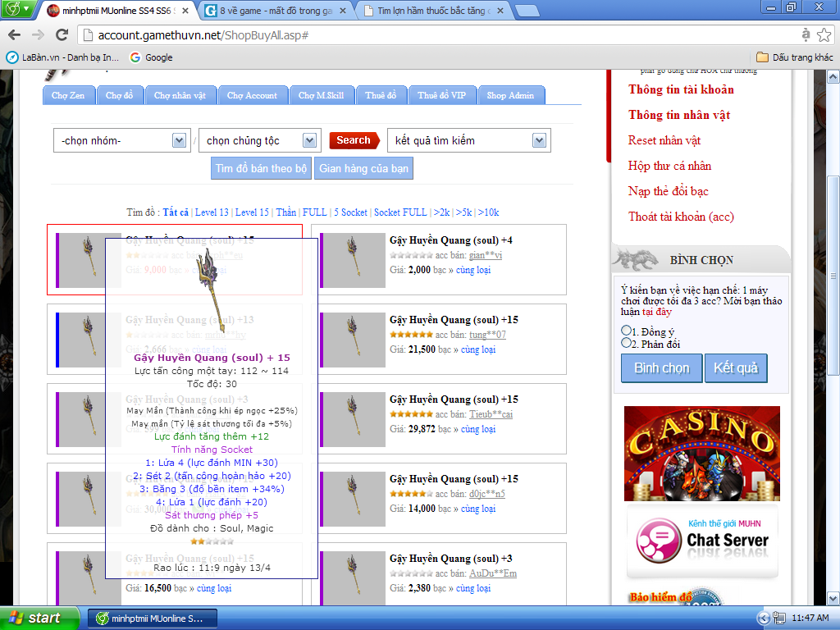
Task: Switch to the Chợ đồ tab
Action: point(120,95)
